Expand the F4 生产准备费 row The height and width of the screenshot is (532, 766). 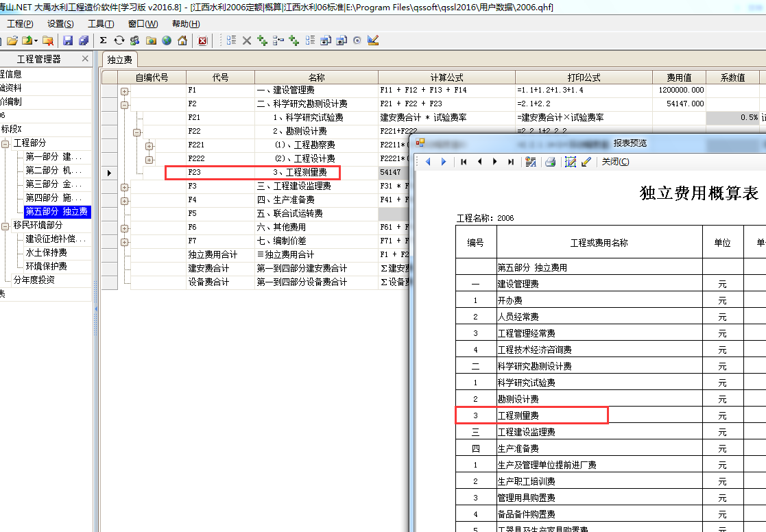coord(125,200)
